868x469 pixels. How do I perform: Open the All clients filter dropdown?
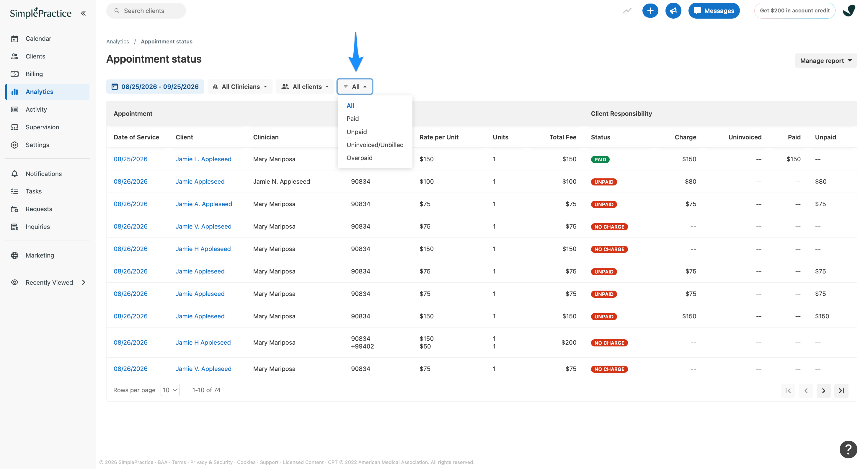305,87
